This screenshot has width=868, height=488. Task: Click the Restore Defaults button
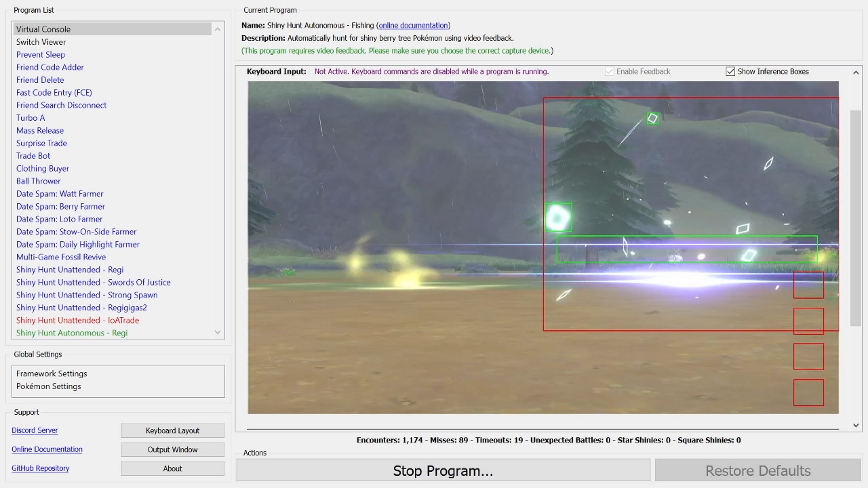[x=758, y=471]
